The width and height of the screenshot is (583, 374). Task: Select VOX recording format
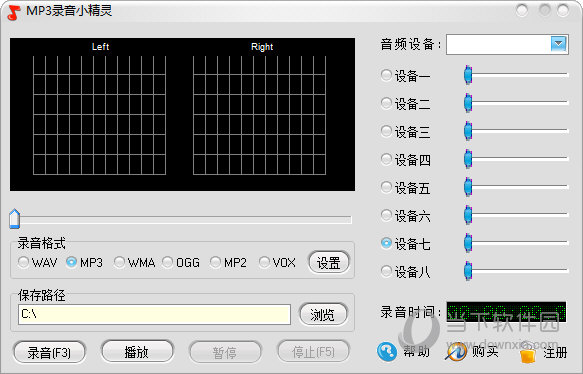click(x=264, y=262)
